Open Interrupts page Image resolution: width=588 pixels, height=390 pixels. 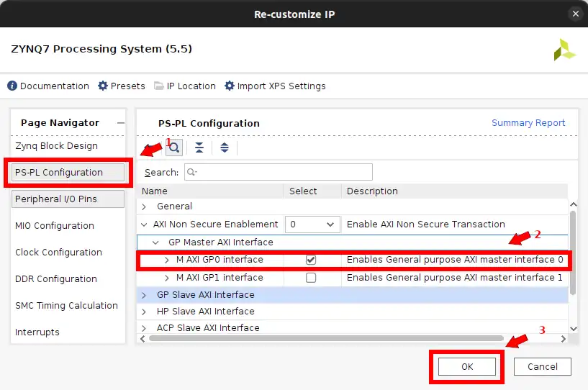(x=37, y=332)
